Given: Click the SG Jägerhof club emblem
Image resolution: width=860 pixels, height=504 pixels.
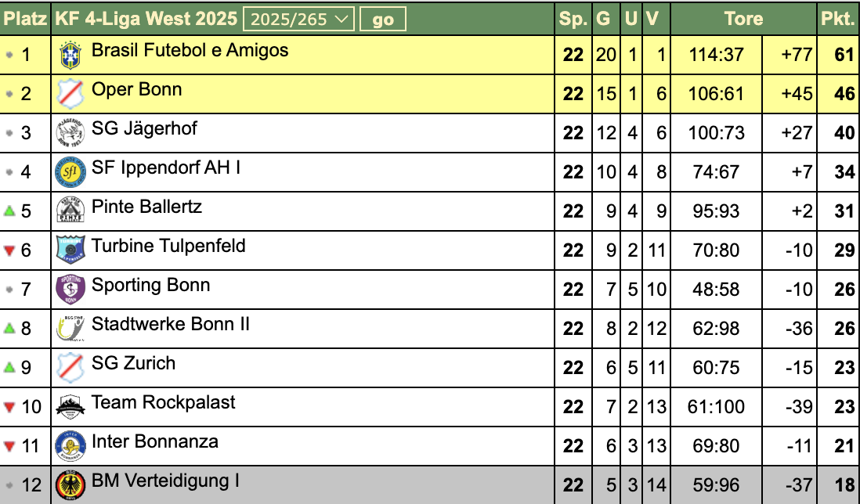Looking at the screenshot, I should (70, 133).
